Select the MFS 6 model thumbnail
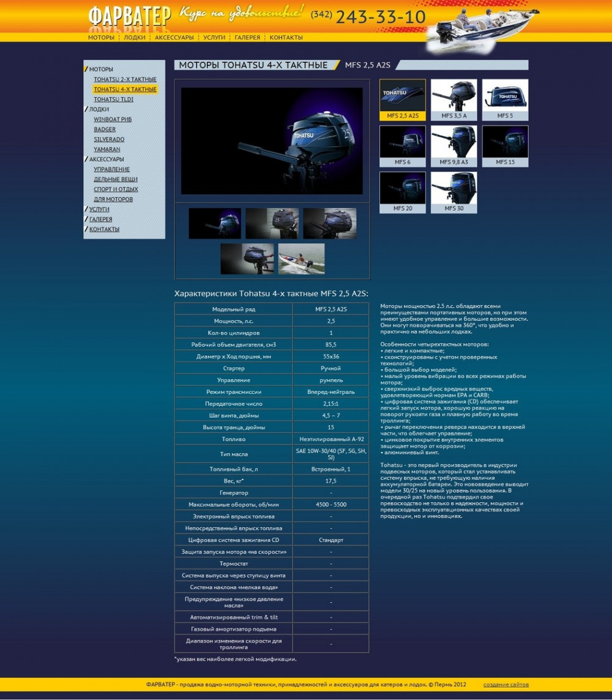This screenshot has width=612, height=700. 402,146
